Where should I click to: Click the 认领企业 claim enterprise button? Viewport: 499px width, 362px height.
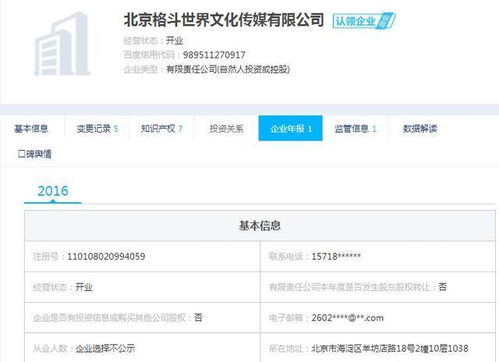(x=364, y=21)
